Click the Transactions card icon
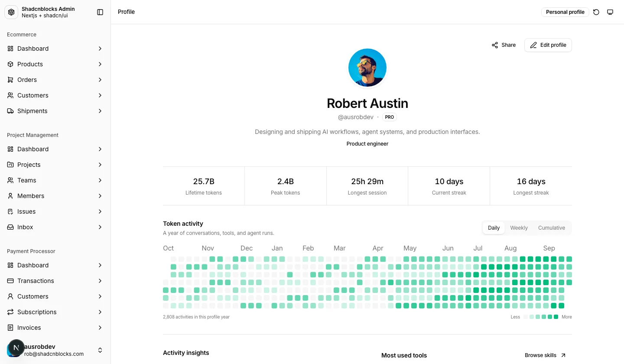 point(10,281)
